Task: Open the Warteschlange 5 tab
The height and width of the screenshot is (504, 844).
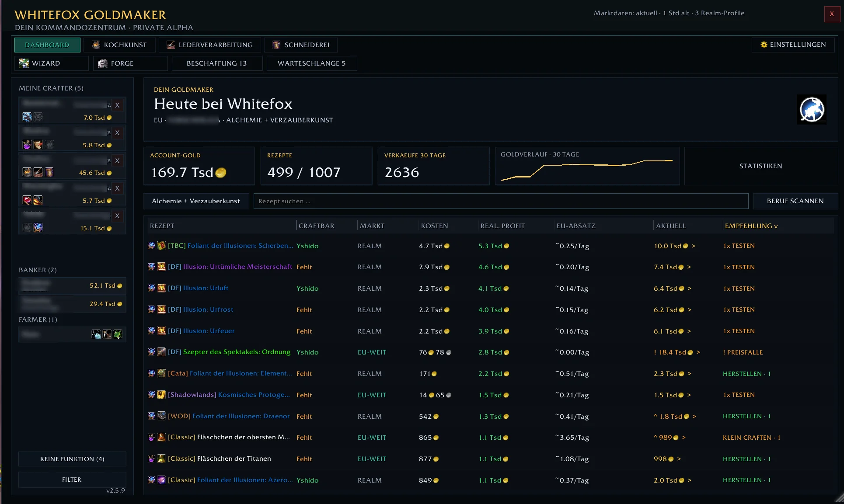Action: point(312,63)
